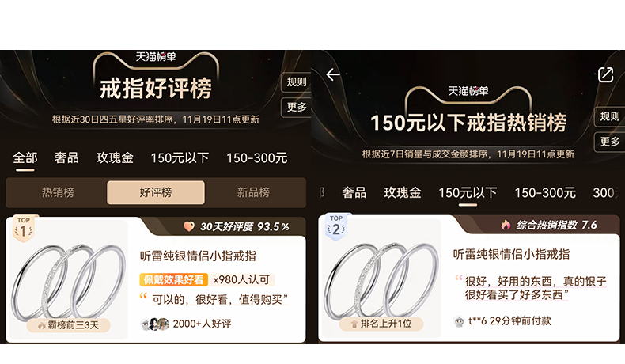
Task: Switch to the 热销榜 segment
Action: click(58, 192)
